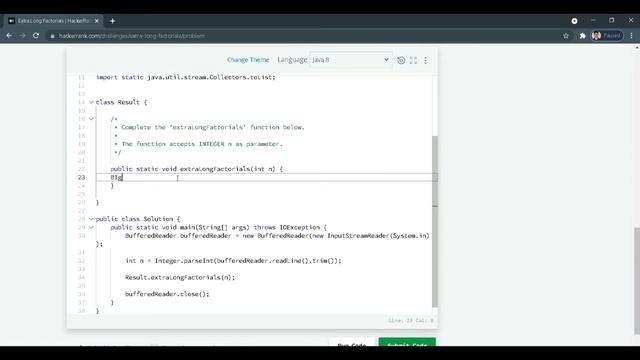Collapse the comment block fold arrow
Screen dimensions: 640x360
pyautogui.click(x=91, y=119)
